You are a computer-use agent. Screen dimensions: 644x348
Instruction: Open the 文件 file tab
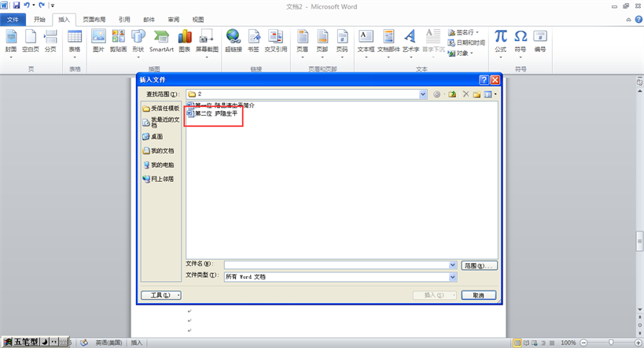[13, 19]
